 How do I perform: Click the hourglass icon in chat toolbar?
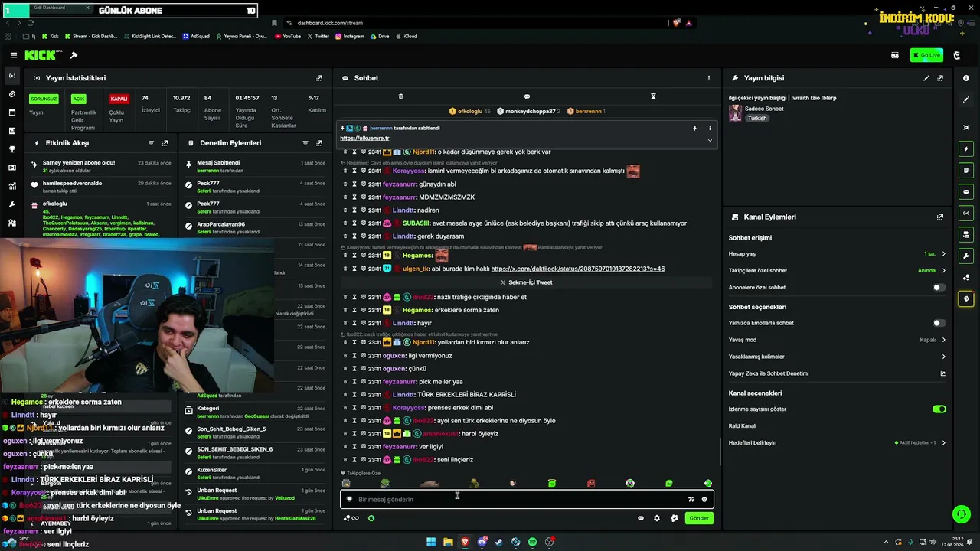653,96
